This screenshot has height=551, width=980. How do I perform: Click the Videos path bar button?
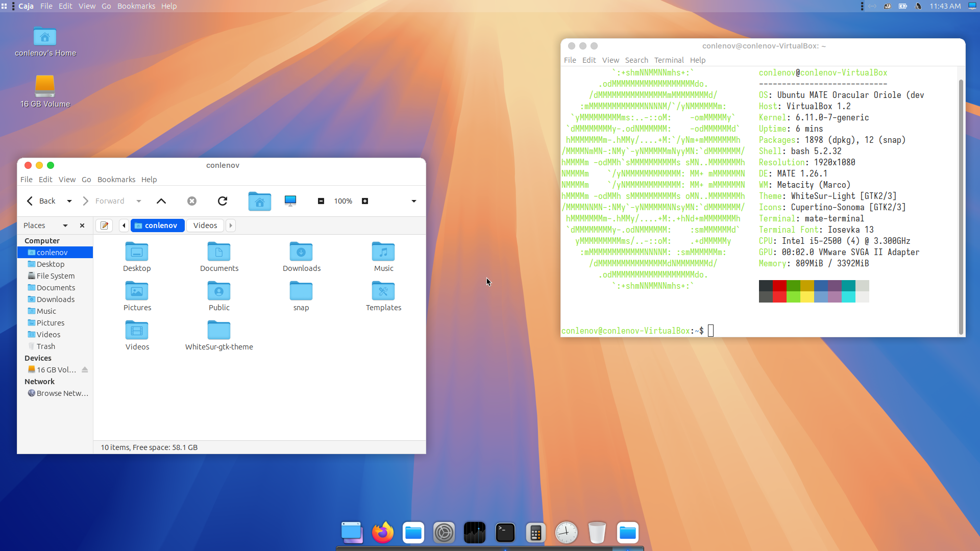205,226
